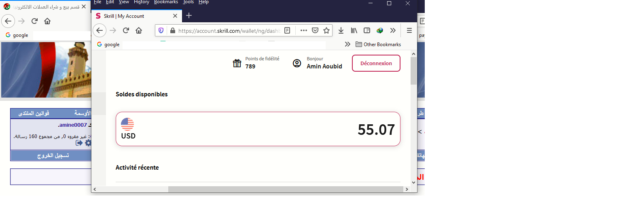
Task: Open the Library icon
Action: [354, 30]
